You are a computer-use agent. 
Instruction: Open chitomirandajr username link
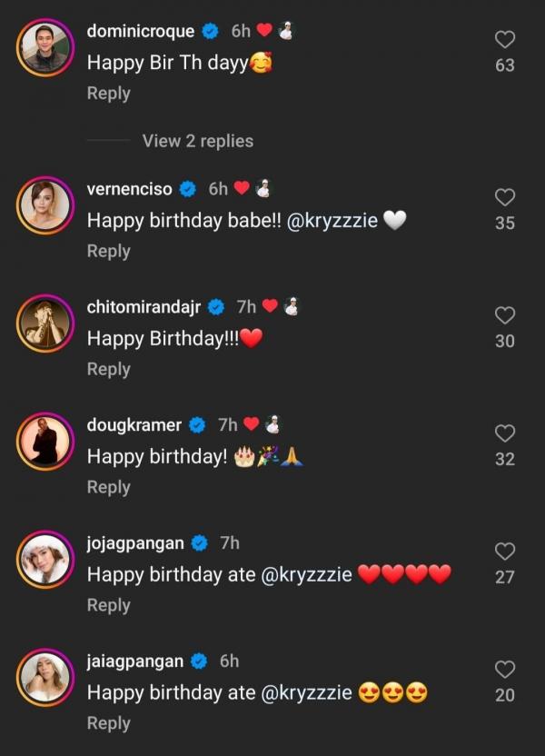tap(144, 306)
